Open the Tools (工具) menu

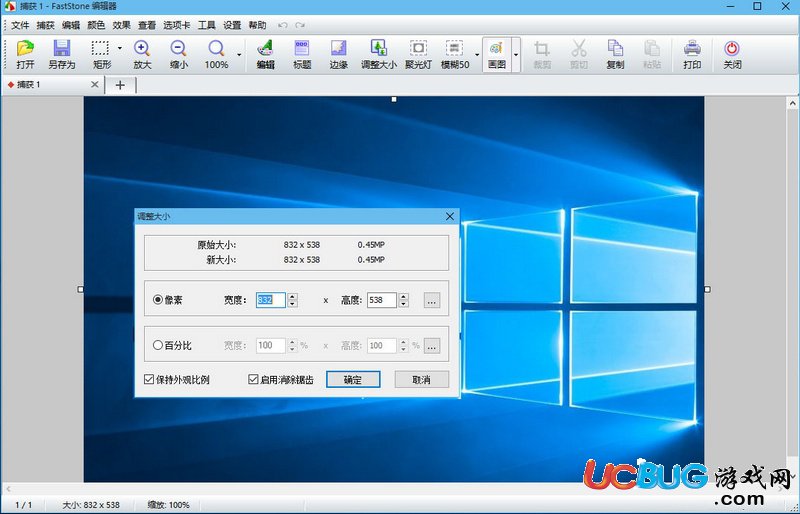coord(207,25)
